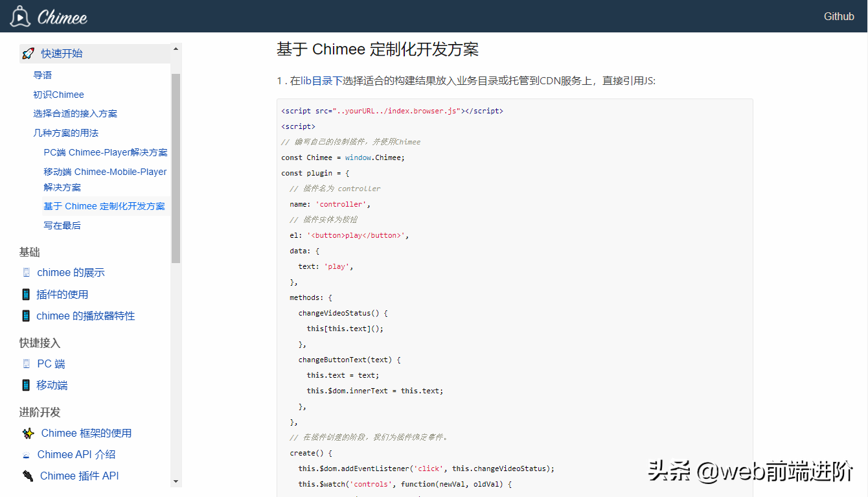The height and width of the screenshot is (497, 868).
Task: Click code line containing this.$watch('controls'
Action: [405, 484]
